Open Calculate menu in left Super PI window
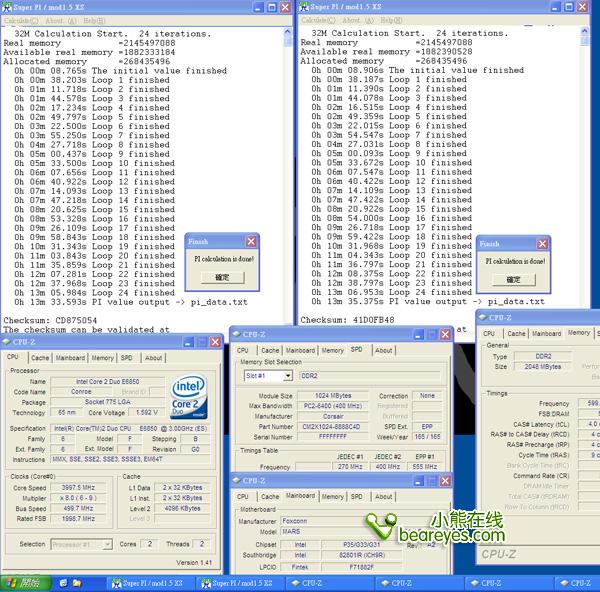The width and height of the screenshot is (600, 592). [21, 21]
